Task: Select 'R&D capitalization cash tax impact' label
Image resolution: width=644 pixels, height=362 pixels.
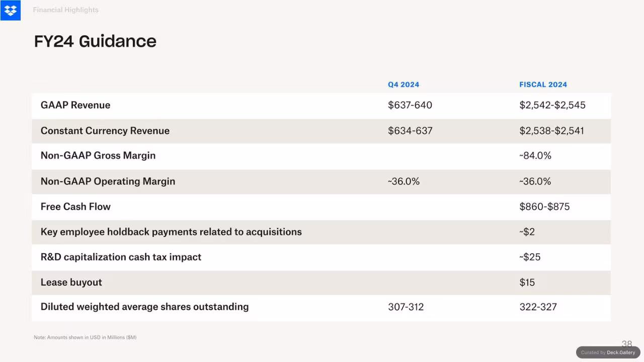Action: 121,257
